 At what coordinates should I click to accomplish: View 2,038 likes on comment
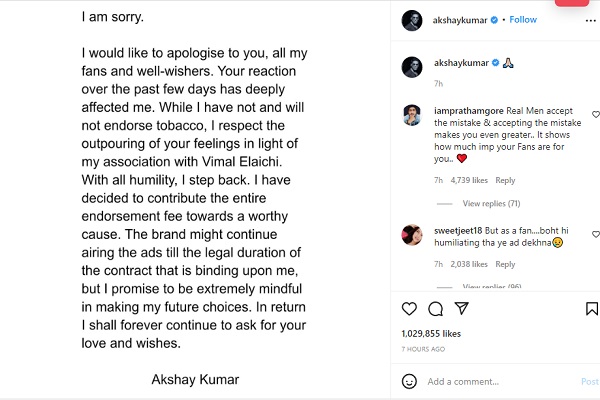469,264
